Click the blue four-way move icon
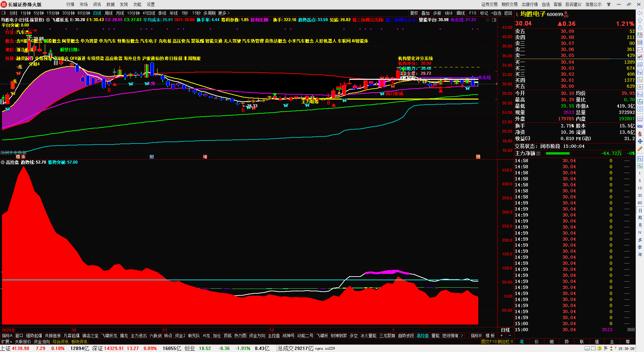The image size is (644, 352). point(640,141)
